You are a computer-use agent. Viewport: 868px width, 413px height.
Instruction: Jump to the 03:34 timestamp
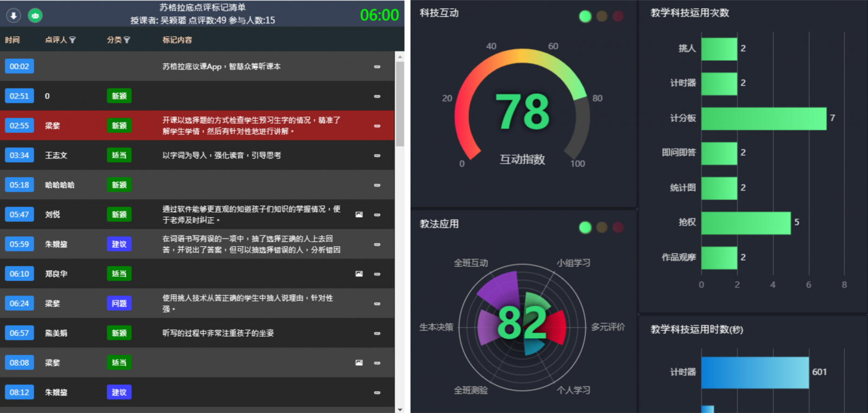[x=19, y=156]
